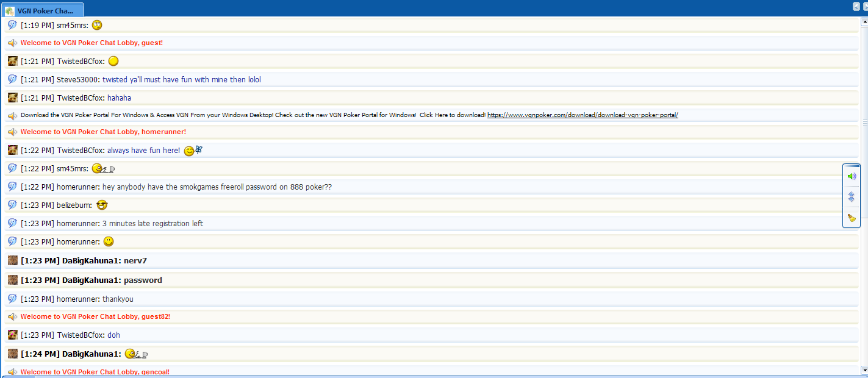Click the message text twisted ya'll must have fun
This screenshot has width=868, height=378.
(x=182, y=80)
